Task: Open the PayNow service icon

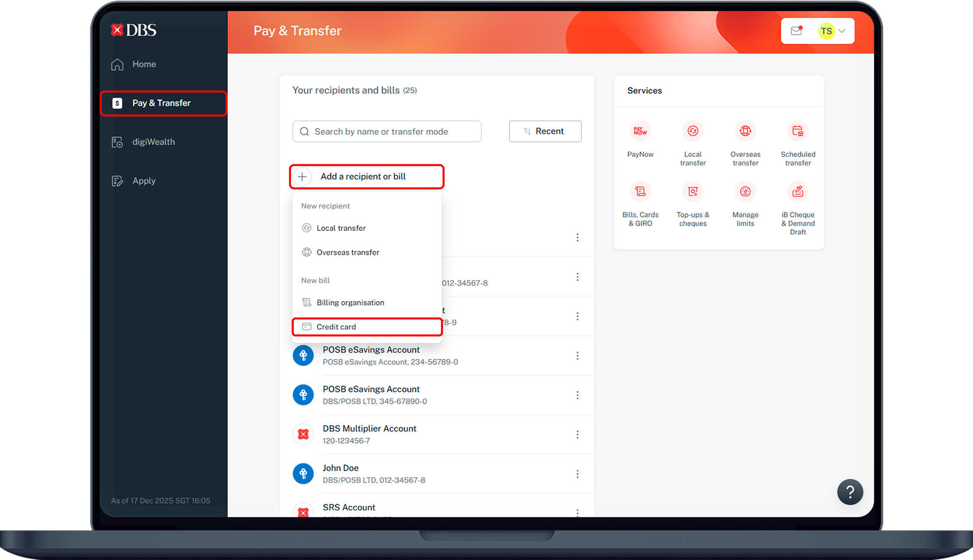Action: pyautogui.click(x=640, y=131)
